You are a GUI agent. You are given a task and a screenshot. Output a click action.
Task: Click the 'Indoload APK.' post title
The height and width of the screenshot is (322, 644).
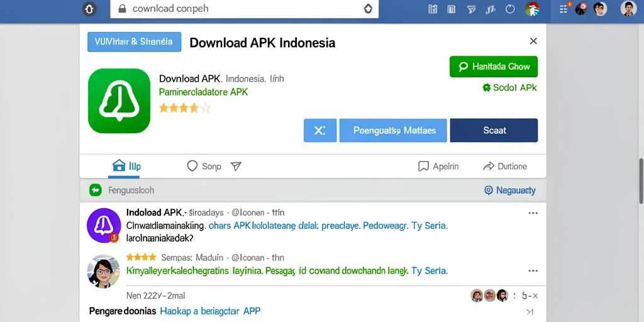point(155,213)
